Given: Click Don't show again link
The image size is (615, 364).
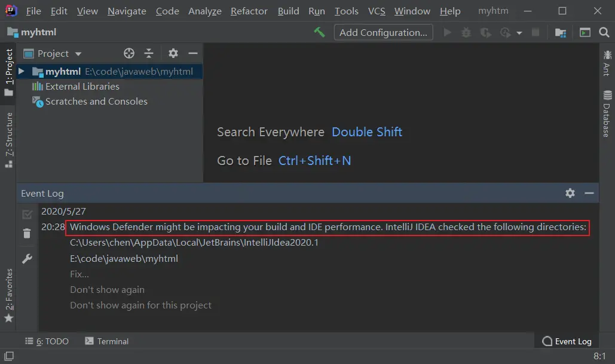Looking at the screenshot, I should [x=107, y=289].
